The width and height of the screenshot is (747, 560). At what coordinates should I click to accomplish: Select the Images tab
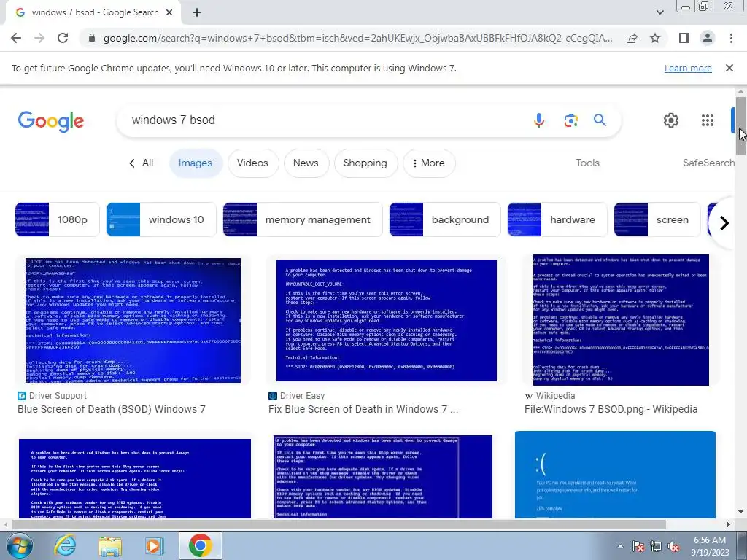(x=196, y=163)
